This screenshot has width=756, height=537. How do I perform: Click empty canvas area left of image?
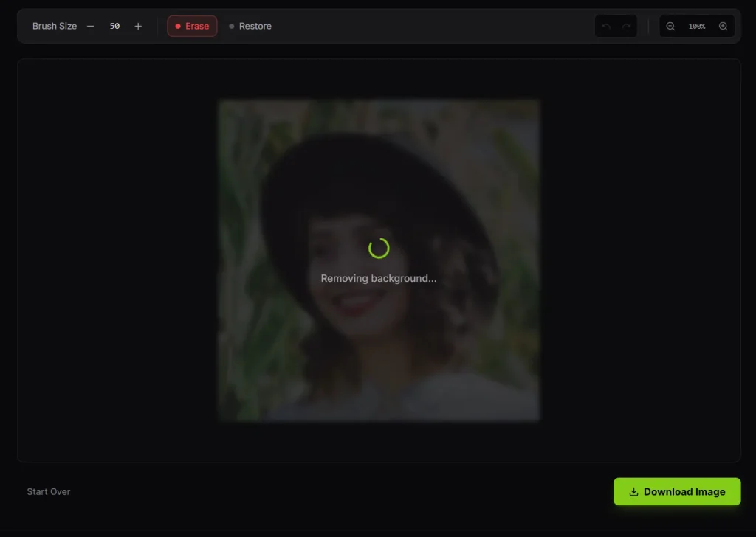[x=118, y=258]
